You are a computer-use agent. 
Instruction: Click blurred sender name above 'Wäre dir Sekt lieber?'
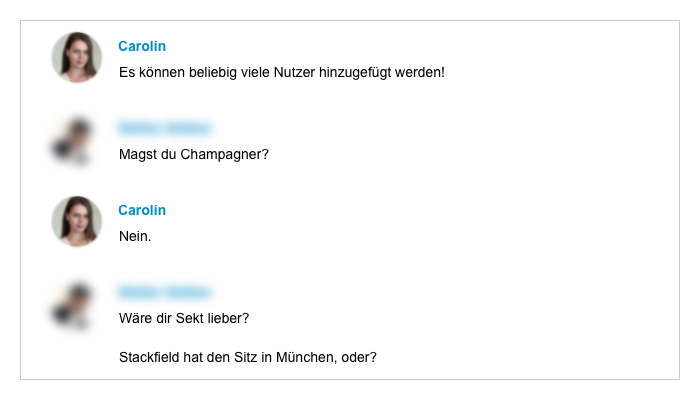pyautogui.click(x=164, y=292)
